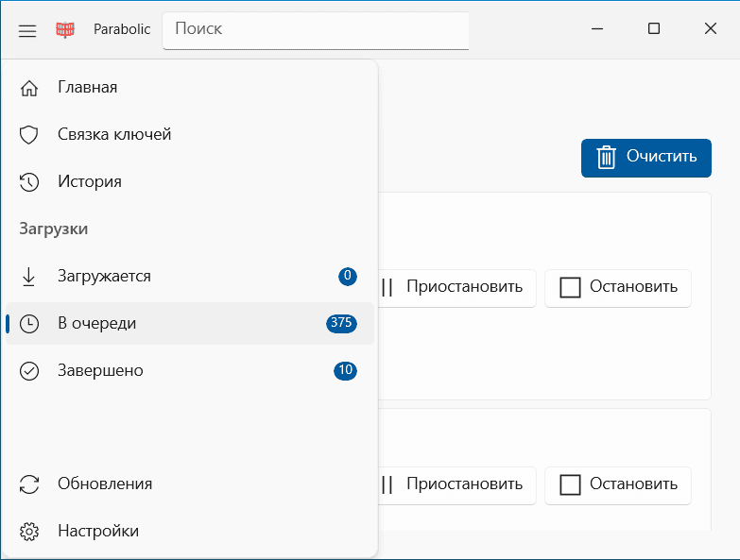Pause the first queued download

click(456, 288)
